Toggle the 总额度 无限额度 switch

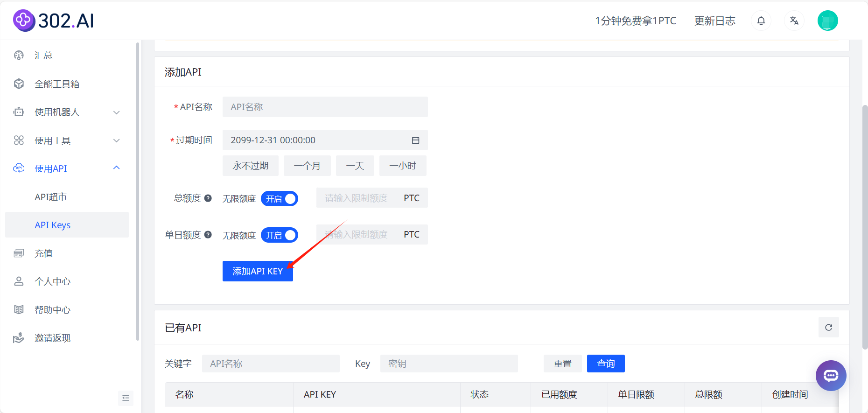[279, 199]
